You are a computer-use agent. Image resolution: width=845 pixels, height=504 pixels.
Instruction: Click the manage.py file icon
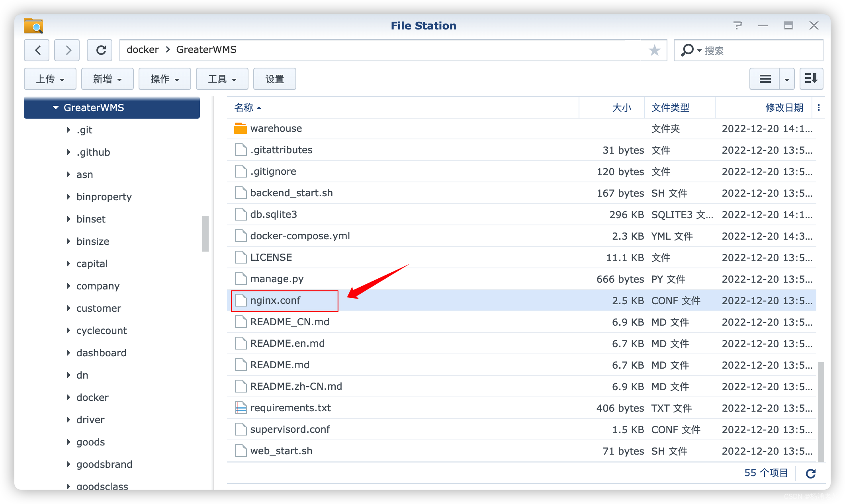[x=241, y=279]
